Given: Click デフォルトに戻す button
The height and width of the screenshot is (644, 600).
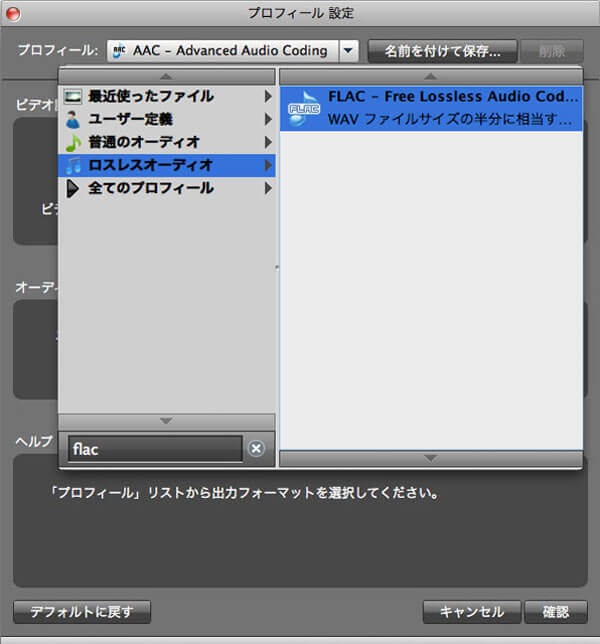Looking at the screenshot, I should (82, 612).
